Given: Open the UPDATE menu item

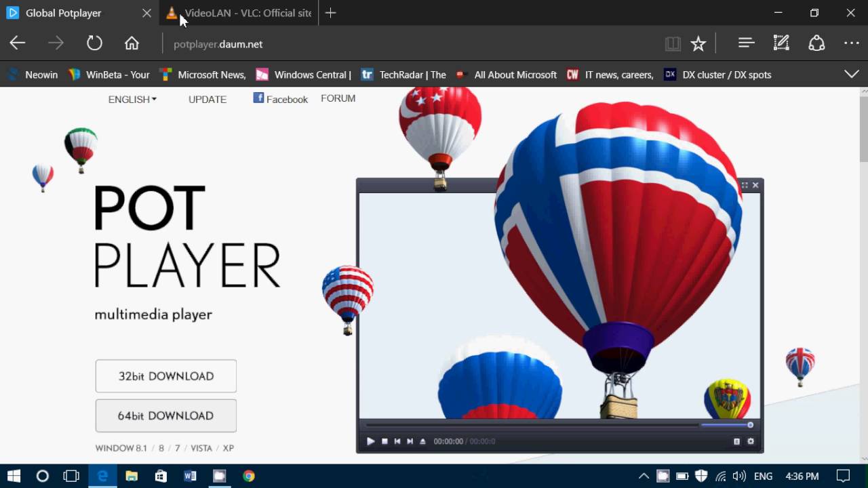Looking at the screenshot, I should point(208,99).
